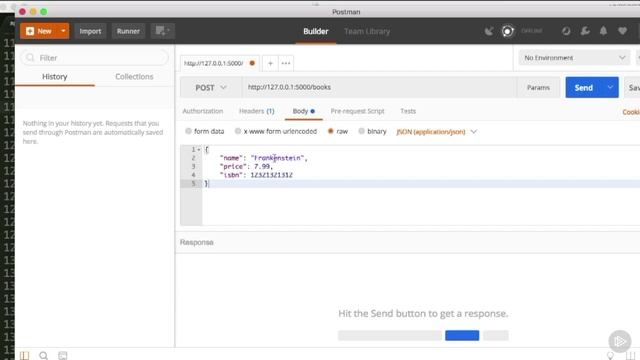Click the Import button
This screenshot has height=360, width=640.
(x=90, y=31)
